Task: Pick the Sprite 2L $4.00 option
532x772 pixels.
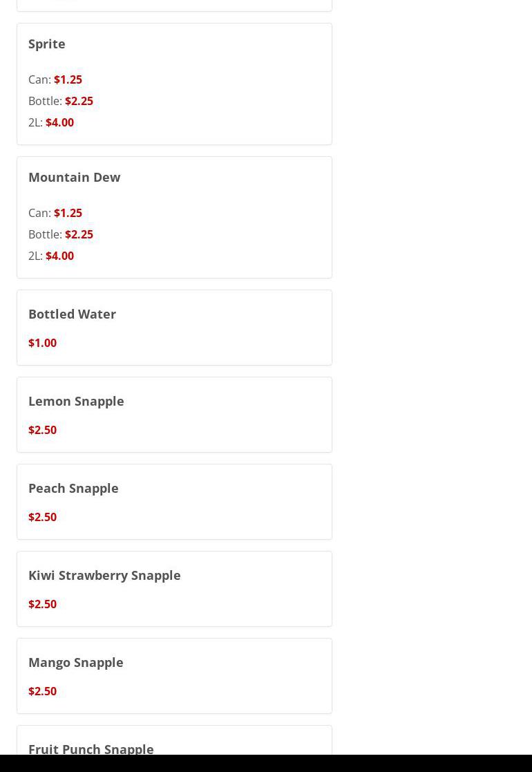Action: click(x=51, y=122)
